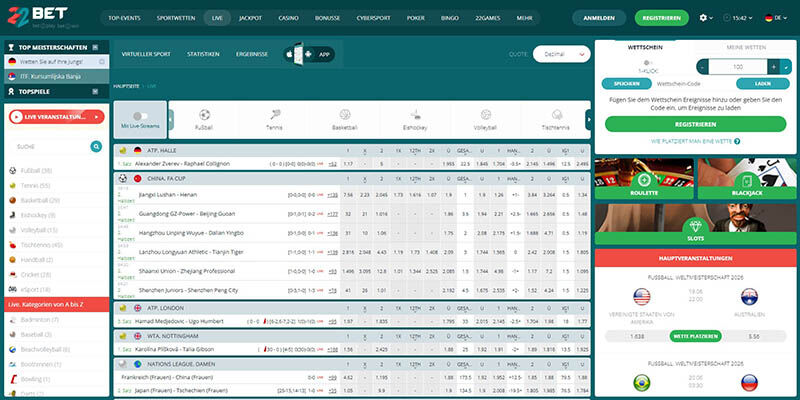Click the APP download button
This screenshot has width=800, height=400.
point(309,54)
